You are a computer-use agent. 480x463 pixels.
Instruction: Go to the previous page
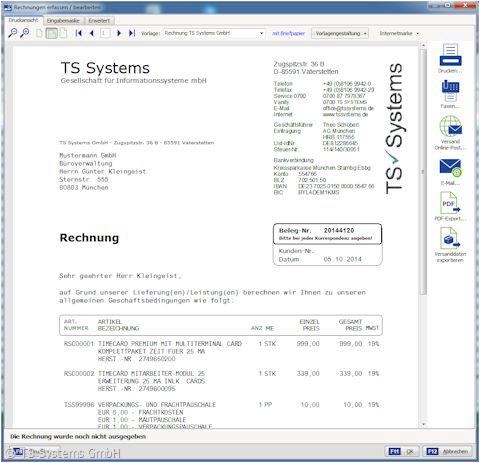(x=92, y=33)
